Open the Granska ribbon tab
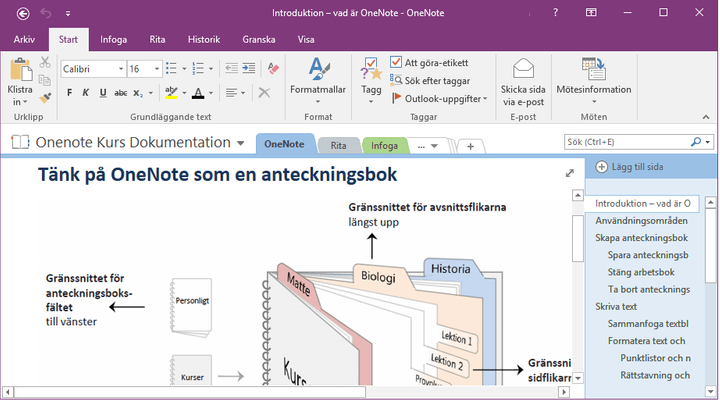The width and height of the screenshot is (720, 401). pos(259,40)
